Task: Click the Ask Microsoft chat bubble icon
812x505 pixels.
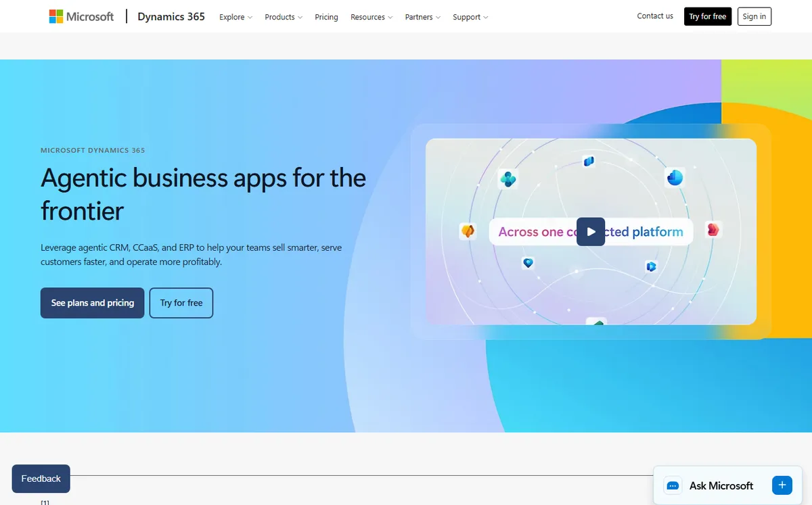Action: tap(673, 485)
